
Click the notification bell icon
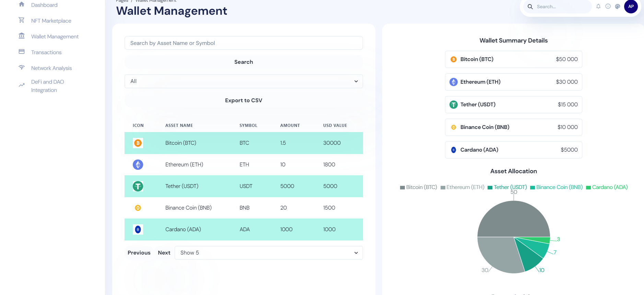click(598, 7)
